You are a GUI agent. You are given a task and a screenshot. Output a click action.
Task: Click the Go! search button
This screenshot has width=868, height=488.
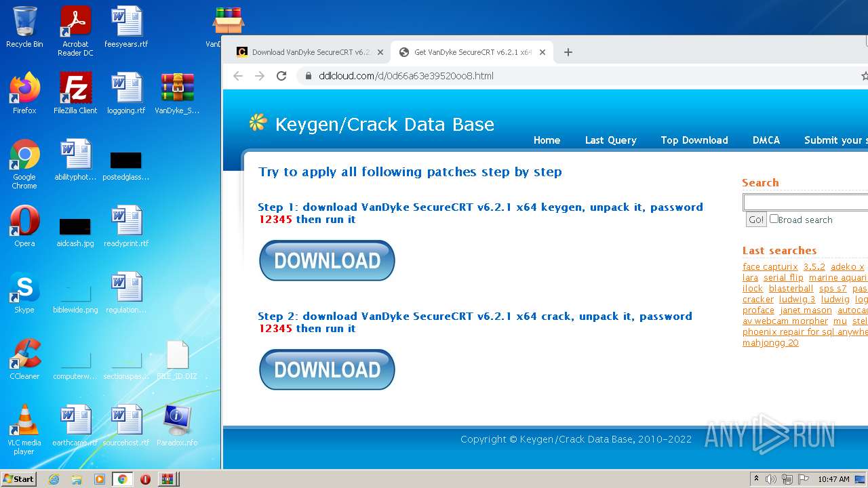click(x=755, y=220)
